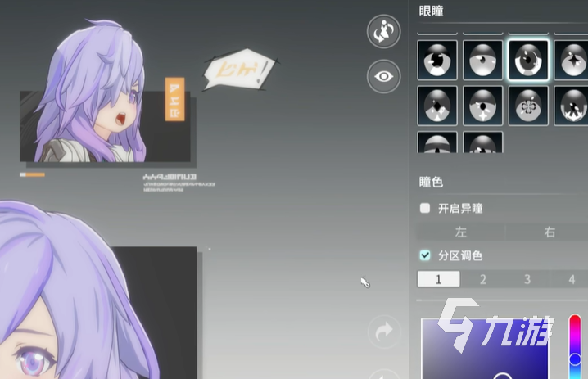
Task: Pick the second pupil style in top row
Action: (x=482, y=60)
